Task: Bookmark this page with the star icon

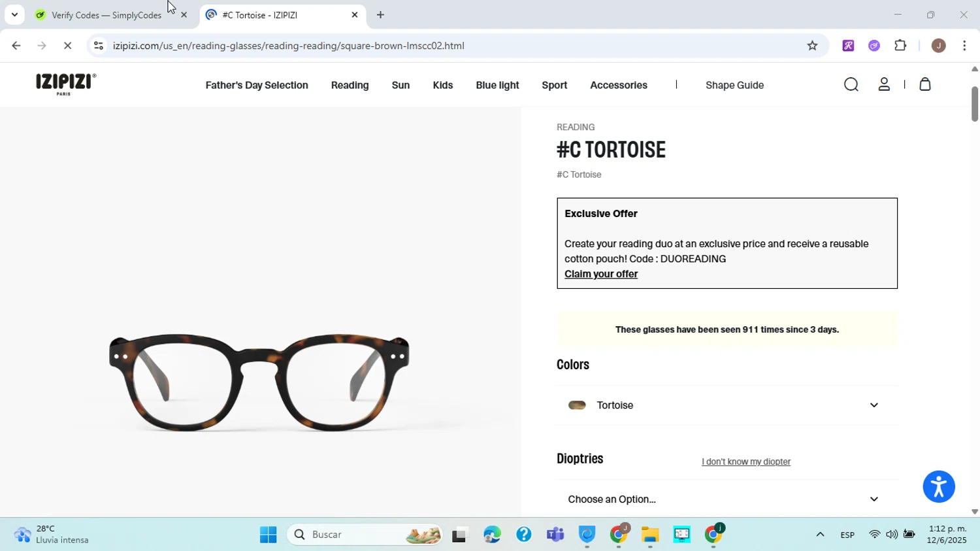Action: 812,46
